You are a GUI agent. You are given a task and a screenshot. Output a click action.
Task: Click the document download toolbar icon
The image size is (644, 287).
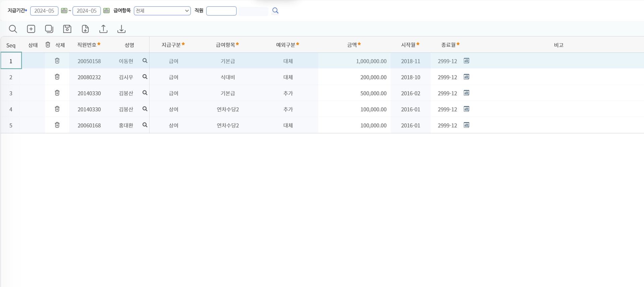click(x=85, y=29)
